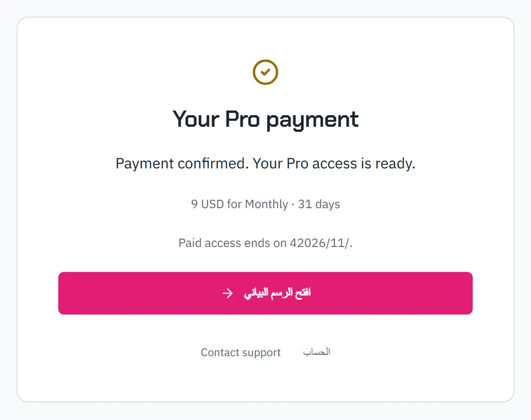Screen dimensions: 531x420
Task: Open the Contact support link
Action: click(x=241, y=352)
